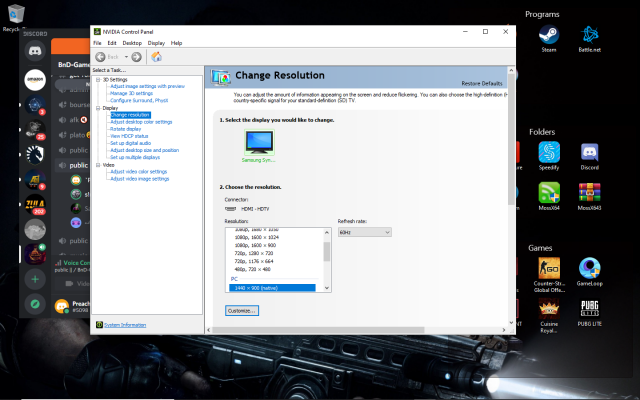
Task: Open Adjust desktop color settings task
Action: 141,122
